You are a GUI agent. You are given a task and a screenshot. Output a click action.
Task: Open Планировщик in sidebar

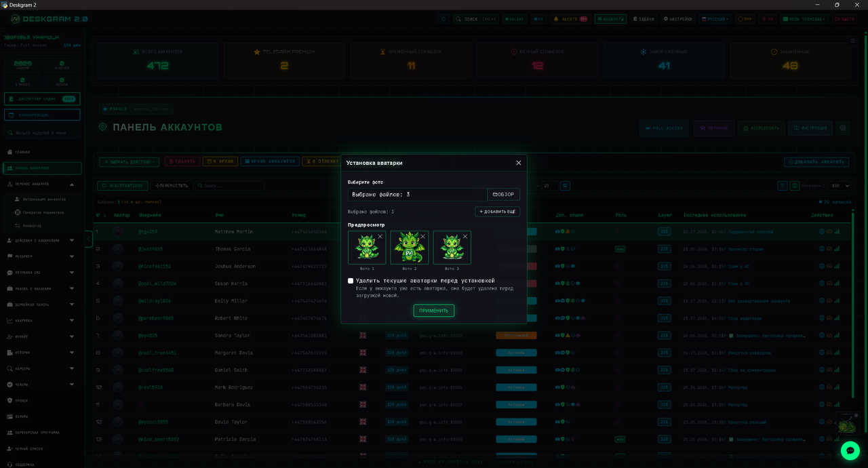42,115
